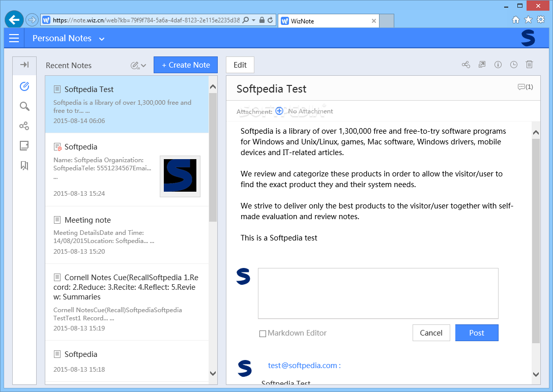View note history clock icon
The width and height of the screenshot is (553, 392).
coord(513,65)
